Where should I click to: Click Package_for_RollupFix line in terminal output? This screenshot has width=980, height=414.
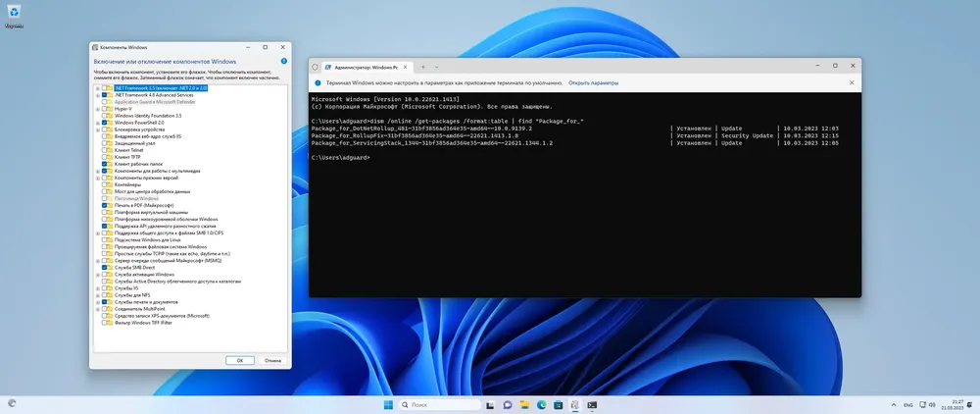coord(415,135)
